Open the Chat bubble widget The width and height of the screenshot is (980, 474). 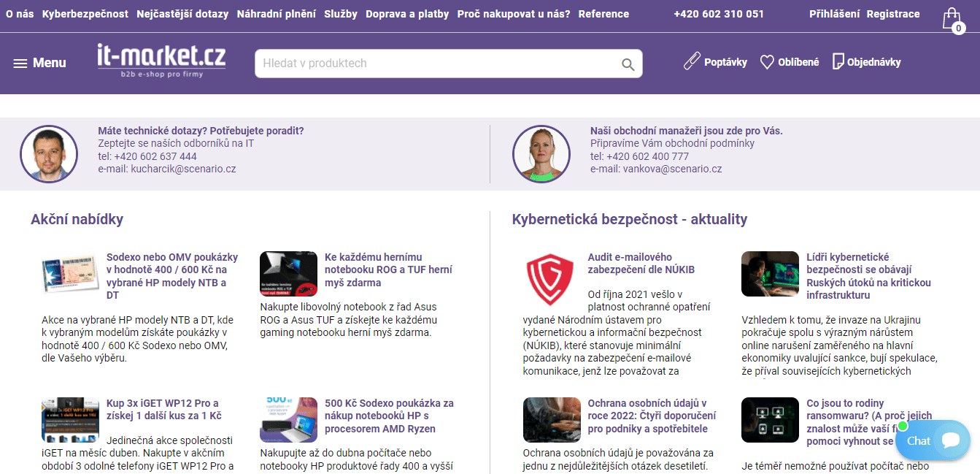[x=932, y=440]
